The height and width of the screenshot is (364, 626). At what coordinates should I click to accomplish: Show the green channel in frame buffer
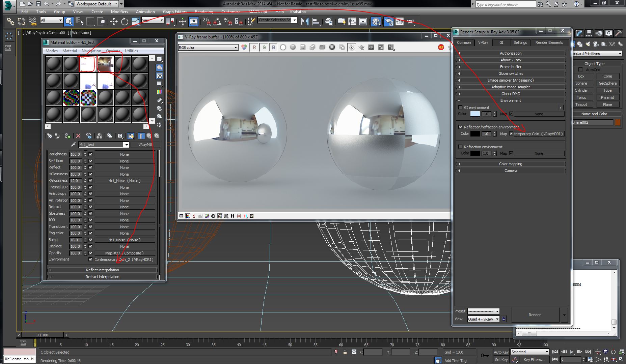[264, 48]
